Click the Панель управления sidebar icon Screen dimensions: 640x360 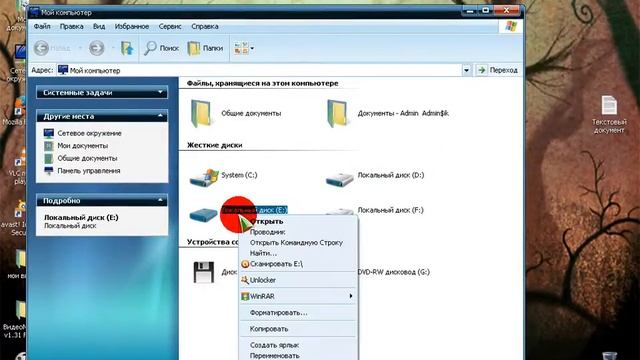pyautogui.click(x=49, y=171)
